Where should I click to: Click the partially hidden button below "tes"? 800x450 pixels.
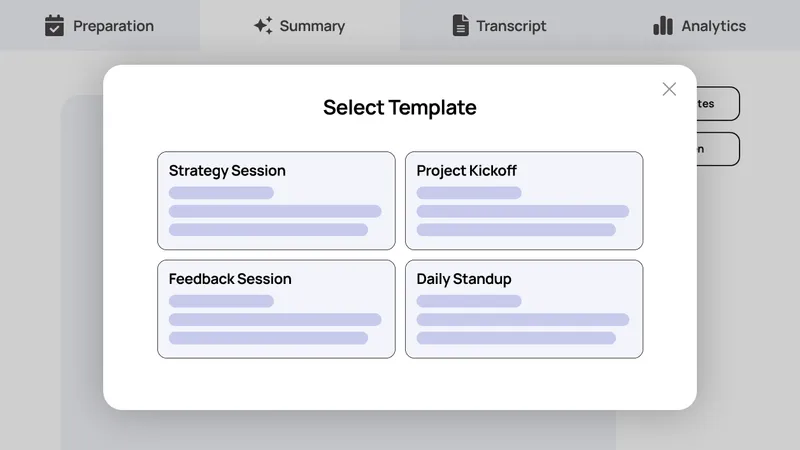718,149
